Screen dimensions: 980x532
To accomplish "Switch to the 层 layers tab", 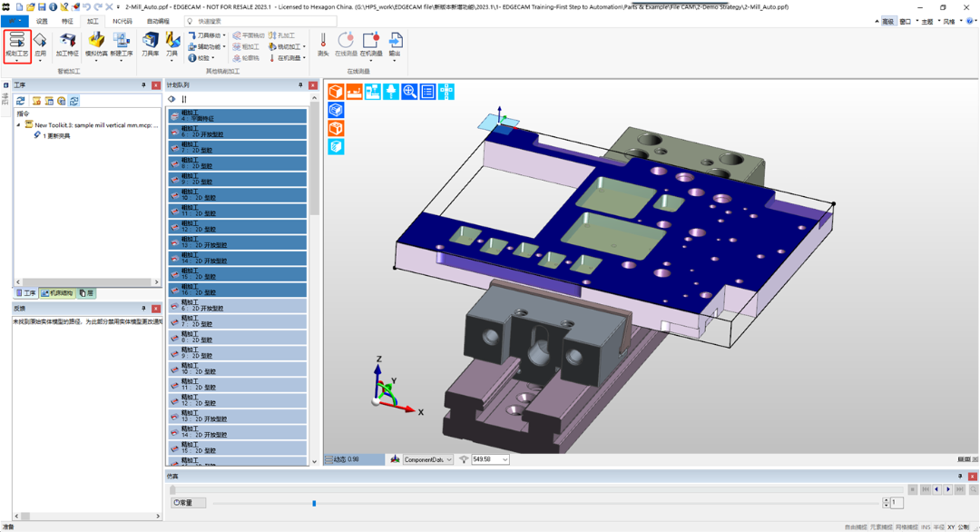I will [87, 293].
